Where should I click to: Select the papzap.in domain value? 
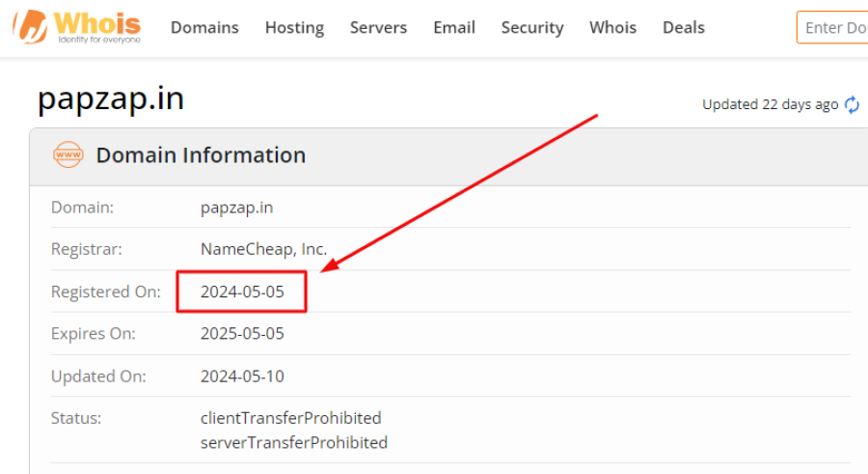point(237,208)
